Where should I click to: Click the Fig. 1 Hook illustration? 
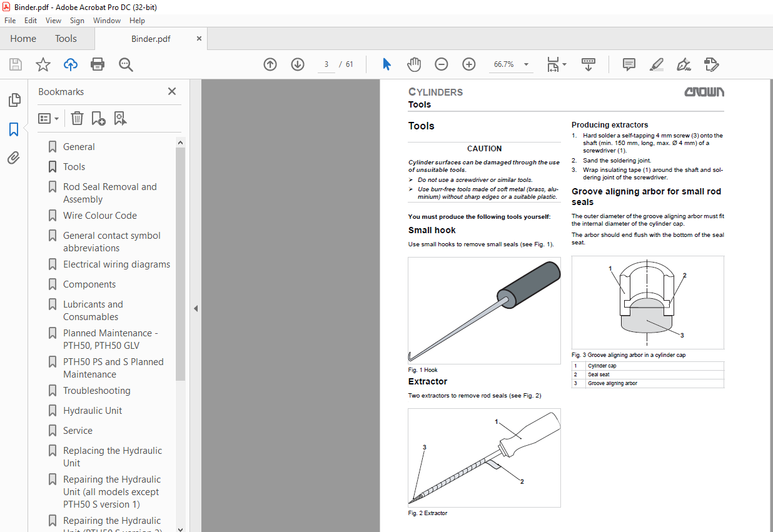click(484, 311)
